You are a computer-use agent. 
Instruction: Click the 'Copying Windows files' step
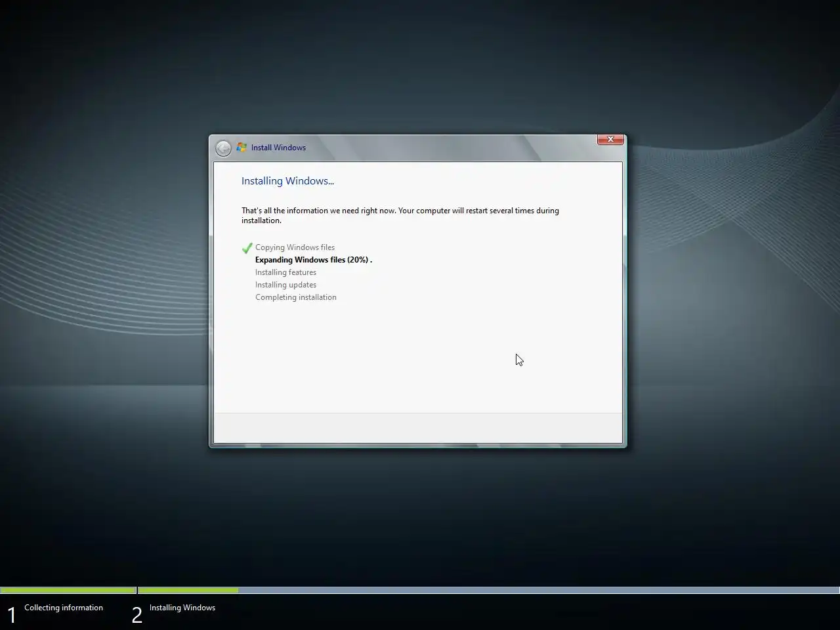tap(295, 247)
